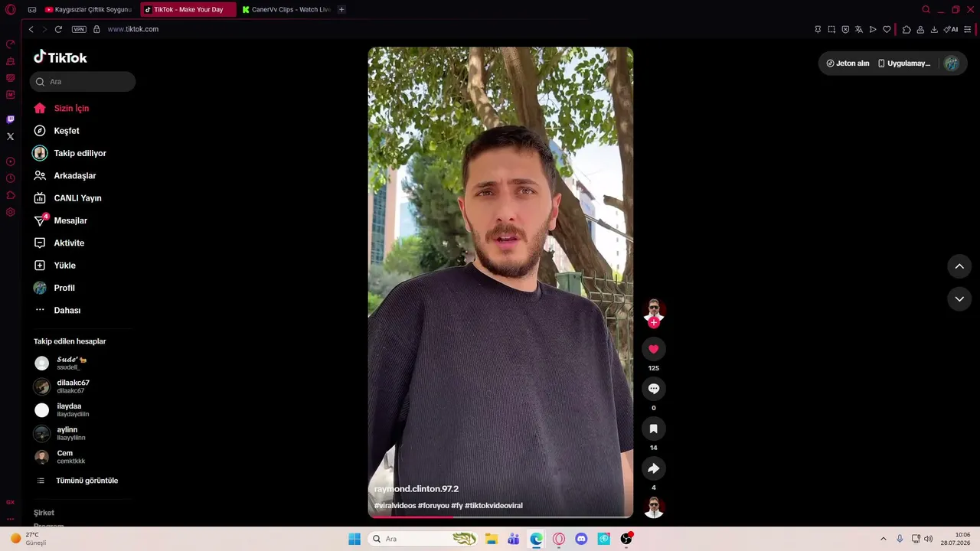This screenshot has width=980, height=551.
Task: Open the Discord icon in the taskbar
Action: (581, 539)
